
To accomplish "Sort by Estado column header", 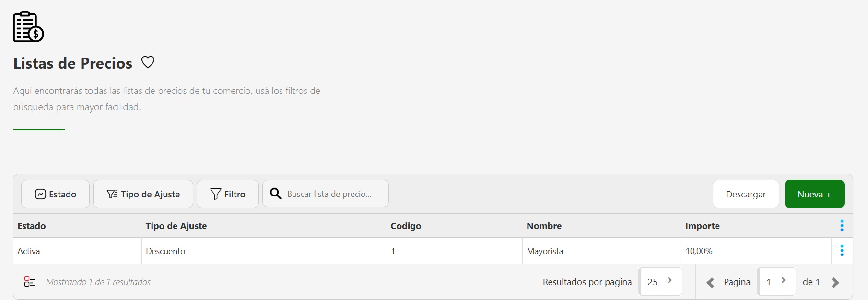I will 32,226.
